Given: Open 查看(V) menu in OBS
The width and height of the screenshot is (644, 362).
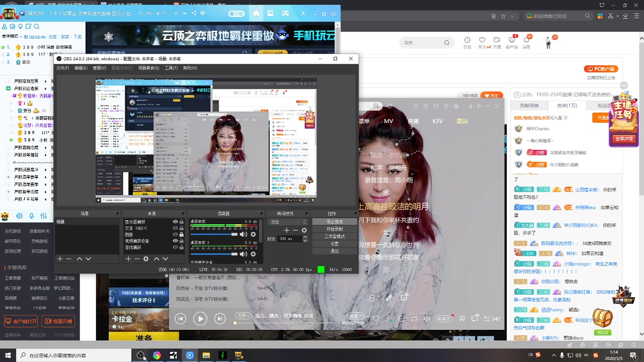Looking at the screenshot, I should pyautogui.click(x=100, y=68).
